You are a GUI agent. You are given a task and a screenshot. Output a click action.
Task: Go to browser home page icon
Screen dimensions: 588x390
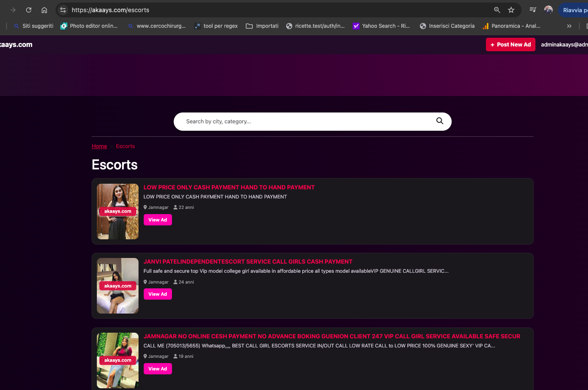point(44,10)
